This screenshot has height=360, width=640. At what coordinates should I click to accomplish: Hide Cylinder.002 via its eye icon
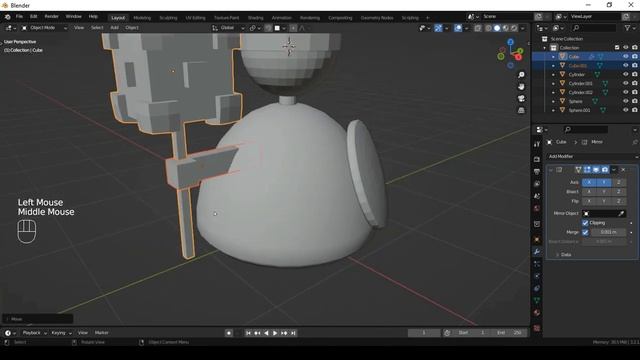pos(626,92)
